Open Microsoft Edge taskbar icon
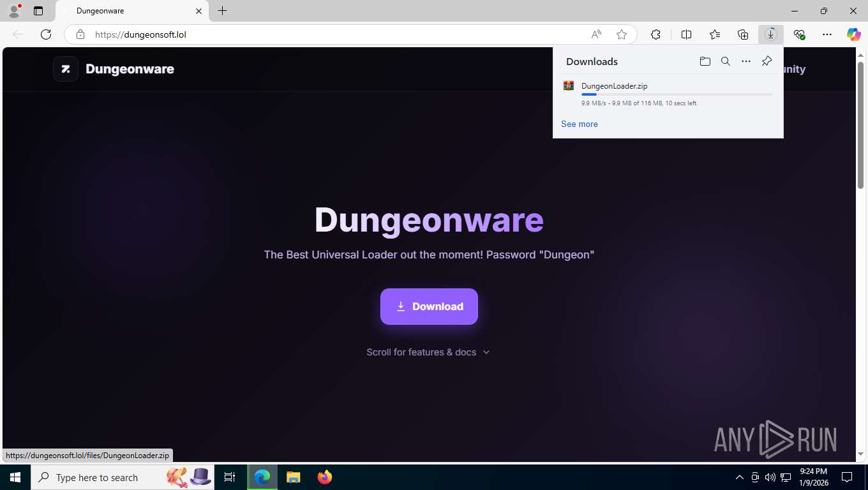The image size is (868, 490). click(262, 477)
